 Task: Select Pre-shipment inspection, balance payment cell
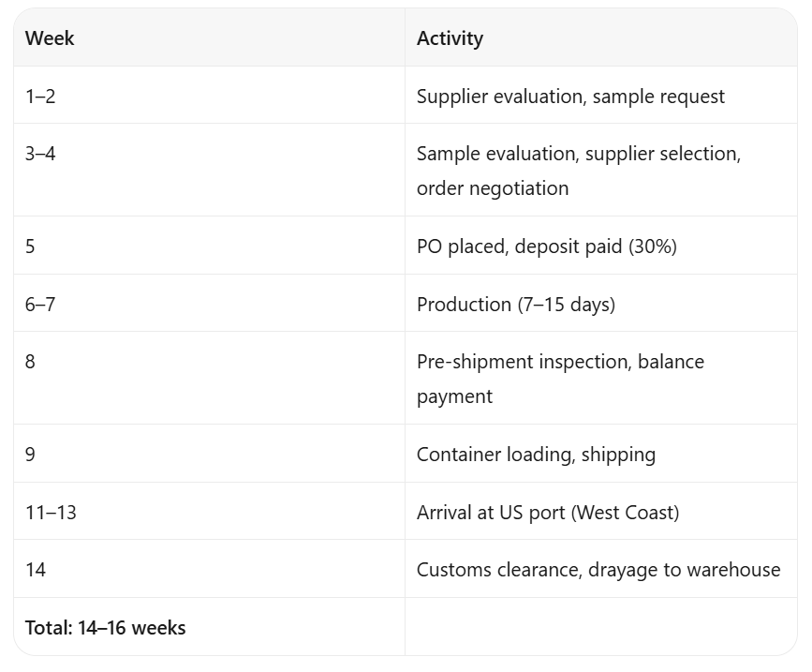point(600,379)
